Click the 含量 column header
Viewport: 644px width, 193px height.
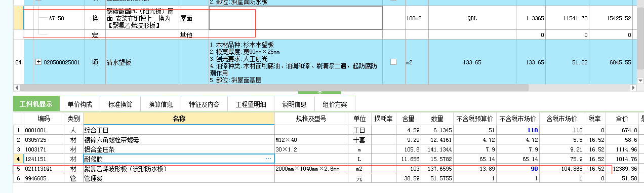click(409, 119)
